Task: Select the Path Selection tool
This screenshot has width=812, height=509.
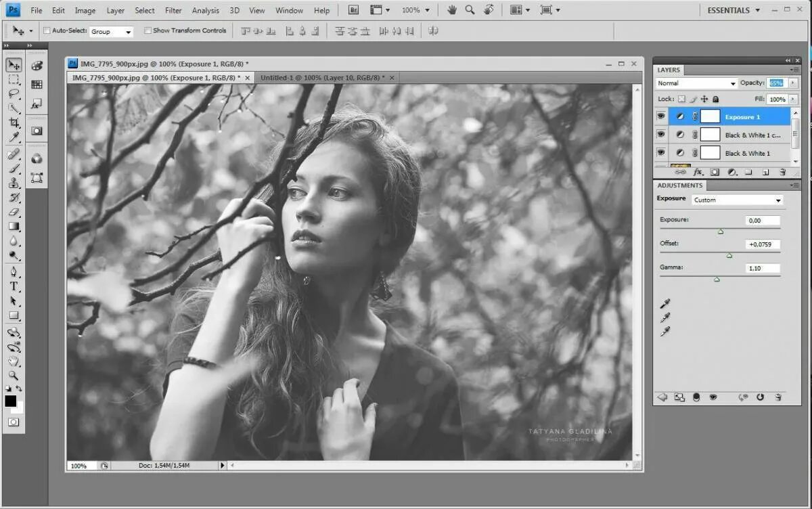Action: coord(14,301)
